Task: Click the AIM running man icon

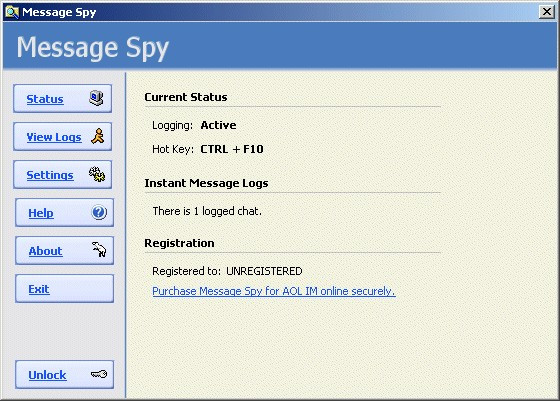Action: click(x=98, y=136)
